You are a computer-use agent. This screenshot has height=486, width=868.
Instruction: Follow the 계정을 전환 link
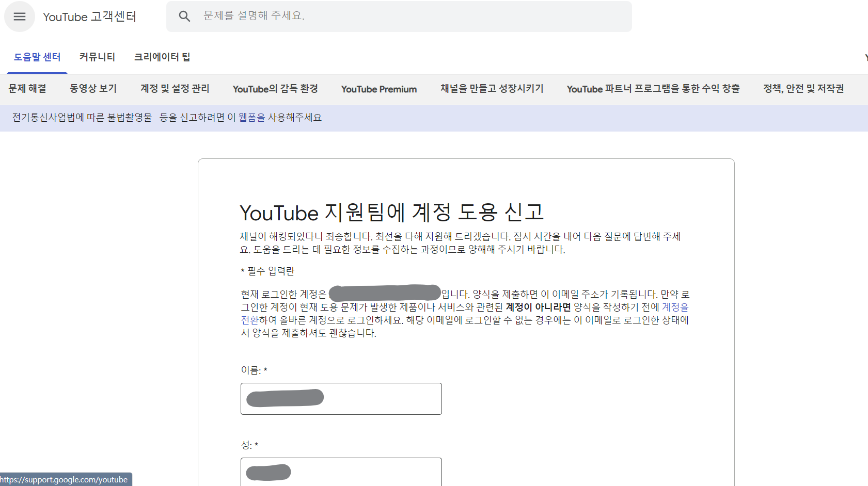675,307
